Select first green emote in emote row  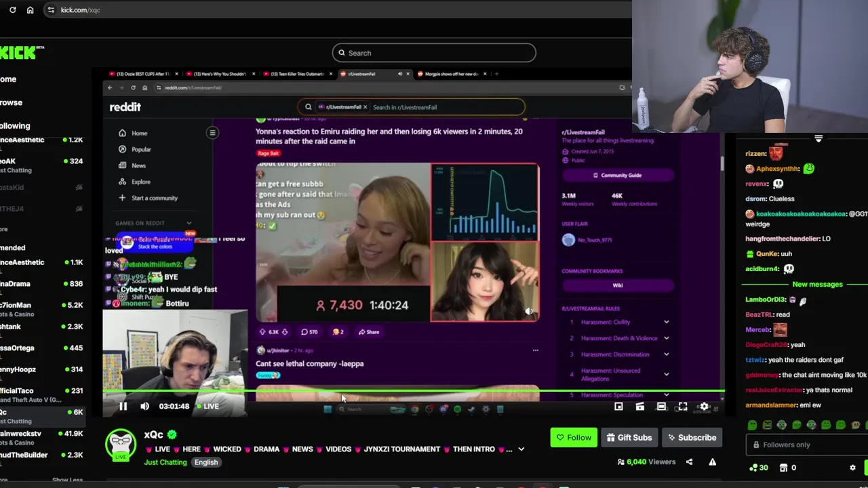click(x=753, y=426)
